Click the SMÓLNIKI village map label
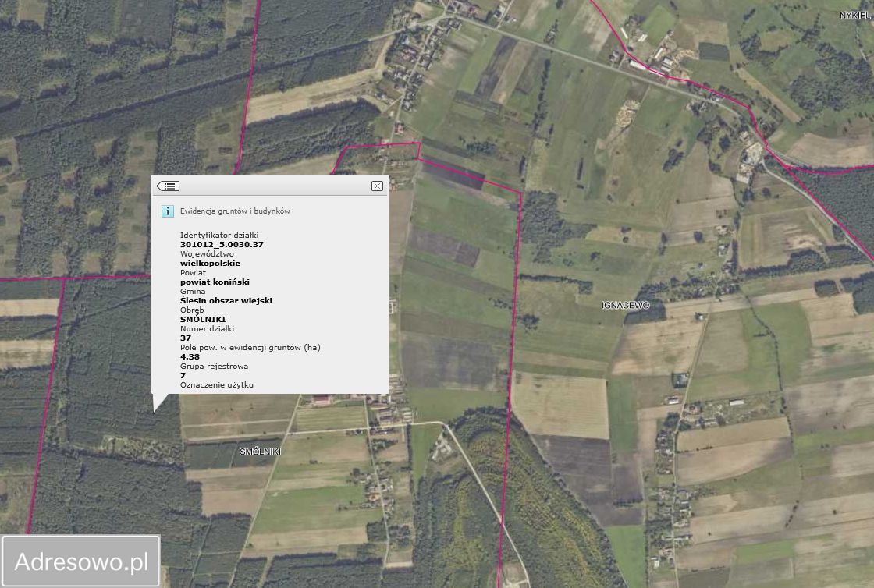 pos(261,452)
